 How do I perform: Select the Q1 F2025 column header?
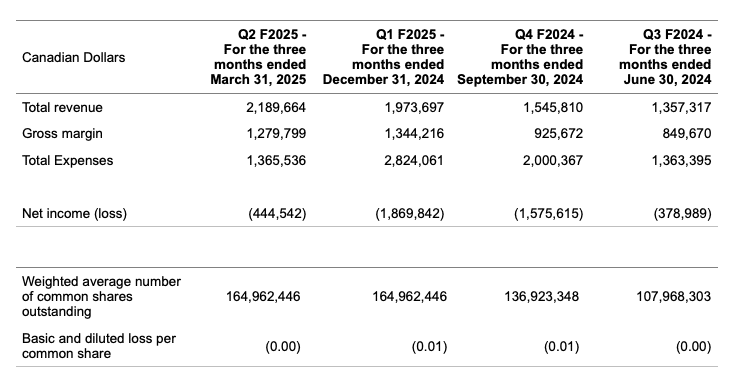tap(383, 57)
